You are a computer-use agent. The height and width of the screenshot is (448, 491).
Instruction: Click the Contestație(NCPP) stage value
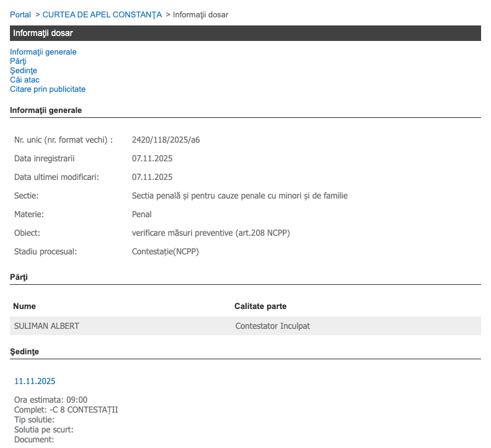coord(165,251)
